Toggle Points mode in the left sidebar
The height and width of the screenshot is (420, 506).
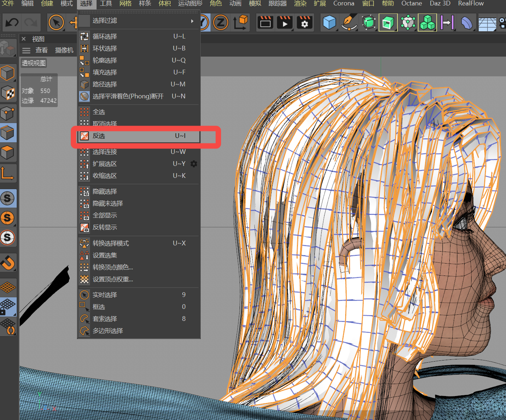8,113
